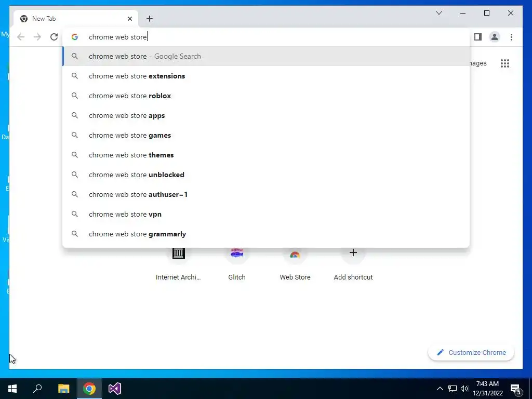Pick 'chrome web store authuser=1' suggestion
The height and width of the screenshot is (399, 532).
pyautogui.click(x=266, y=194)
